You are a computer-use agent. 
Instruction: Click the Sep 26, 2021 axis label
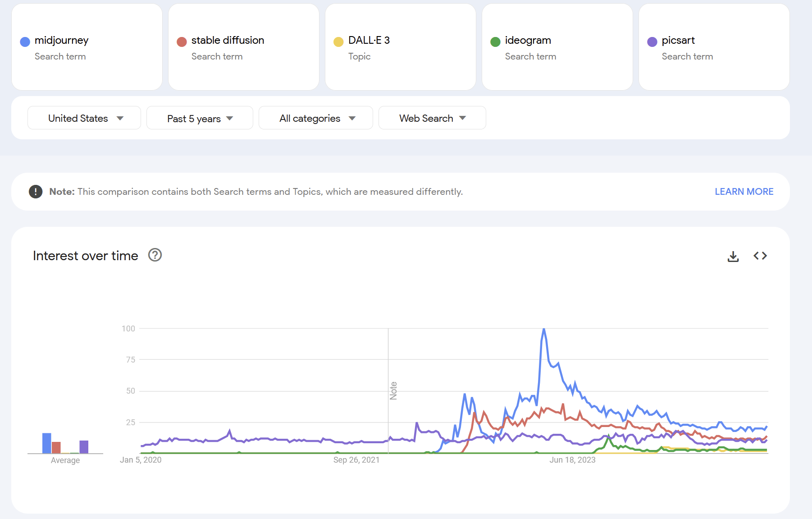coord(356,460)
